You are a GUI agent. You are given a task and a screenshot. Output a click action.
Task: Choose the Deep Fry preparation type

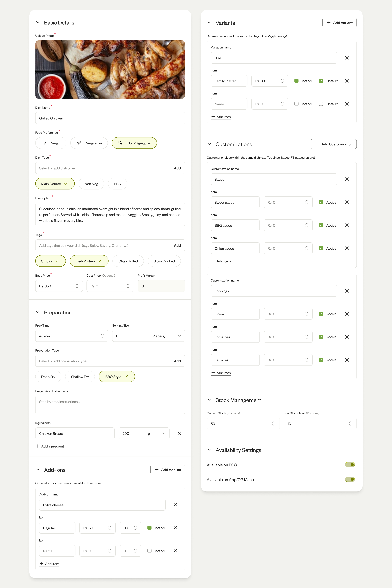pos(48,377)
